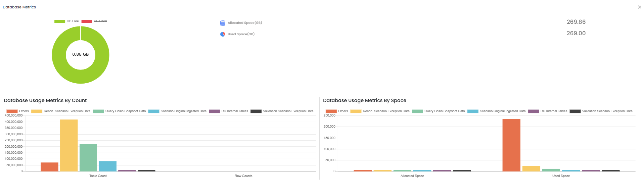Click the 0.86 GB donut center label
This screenshot has width=644, height=190.
[81, 54]
